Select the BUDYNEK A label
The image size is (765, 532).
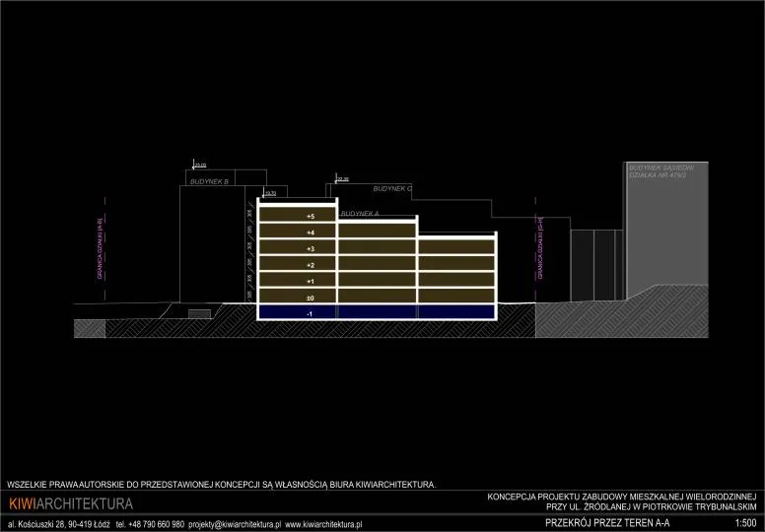pos(360,214)
